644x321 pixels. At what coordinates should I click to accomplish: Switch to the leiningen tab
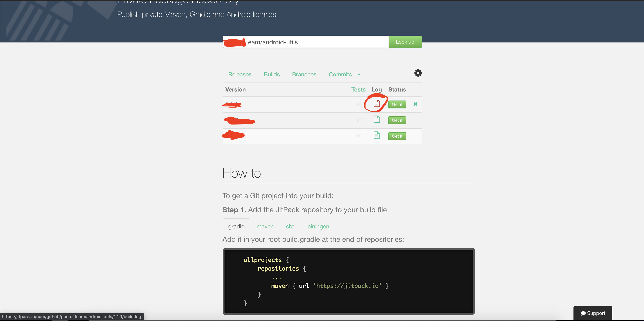[318, 226]
